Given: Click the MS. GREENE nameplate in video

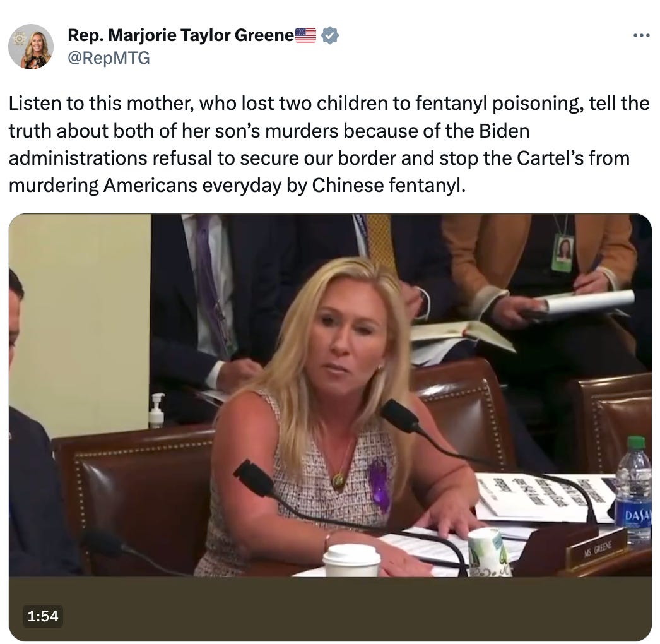Looking at the screenshot, I should (x=598, y=547).
